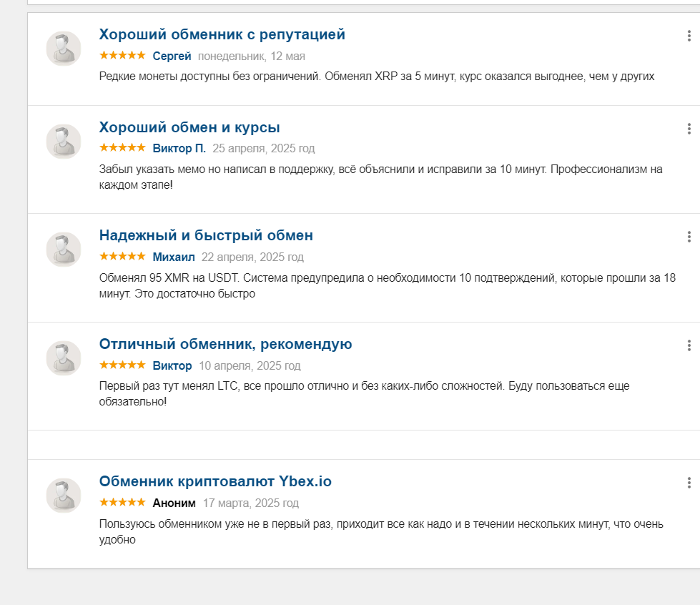The image size is (700, 605).
Task: Visit author profile link Сергей
Action: [172, 56]
